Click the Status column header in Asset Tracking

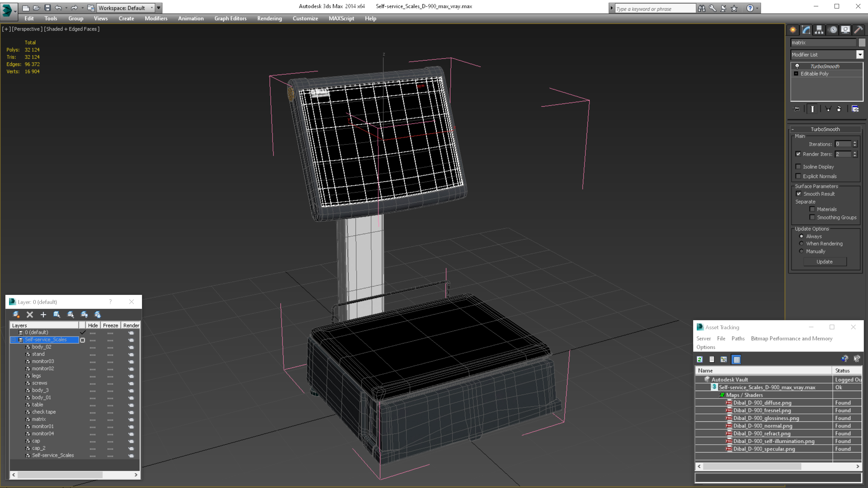pos(847,371)
